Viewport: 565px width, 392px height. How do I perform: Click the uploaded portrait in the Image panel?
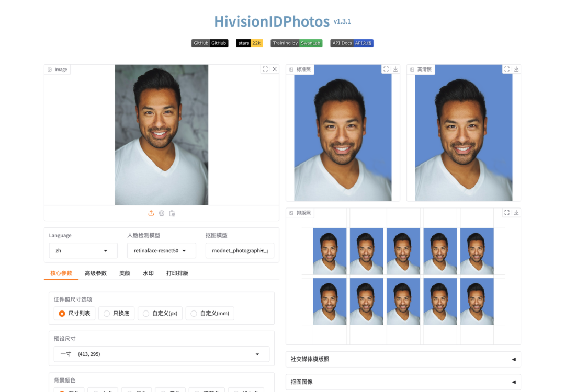pos(162,135)
